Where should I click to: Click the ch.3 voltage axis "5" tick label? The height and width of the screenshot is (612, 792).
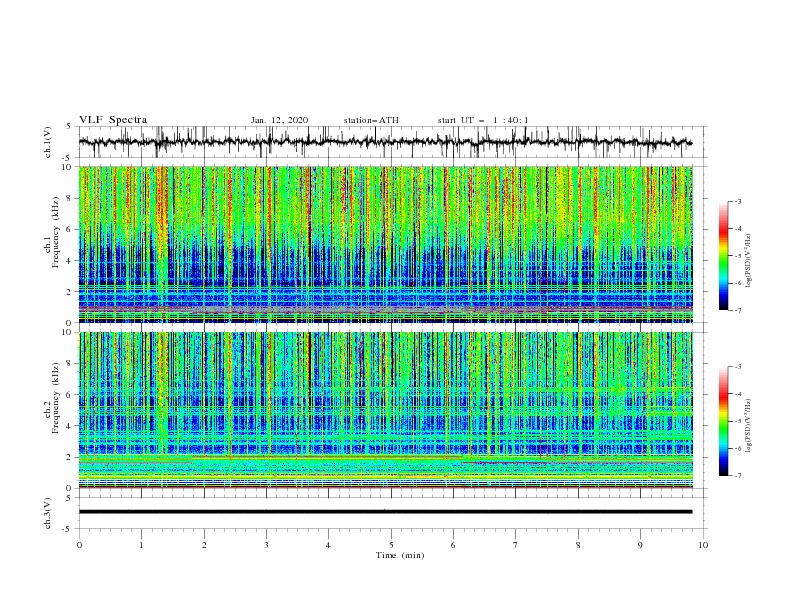point(69,497)
